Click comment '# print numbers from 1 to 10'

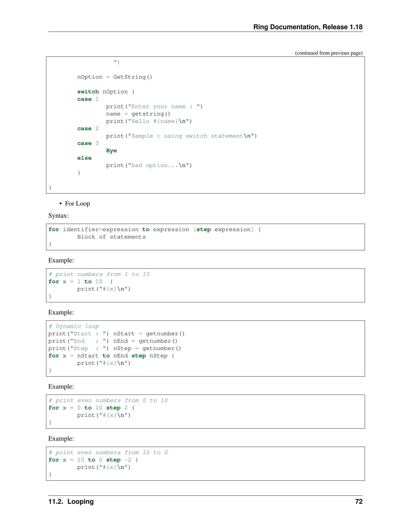tap(99, 274)
